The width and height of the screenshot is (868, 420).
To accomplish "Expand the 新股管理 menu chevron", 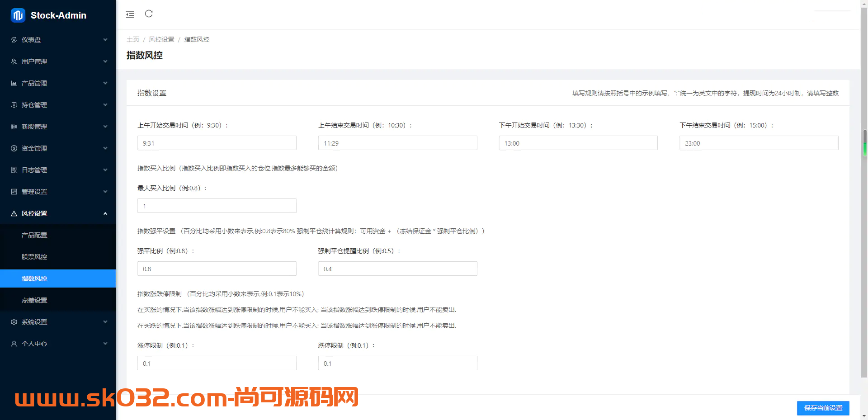I will click(105, 127).
